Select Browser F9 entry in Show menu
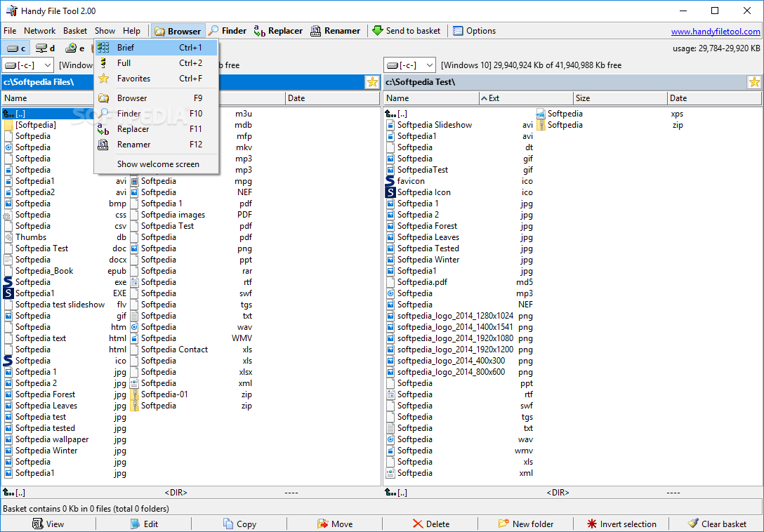764x532 pixels. coord(156,98)
